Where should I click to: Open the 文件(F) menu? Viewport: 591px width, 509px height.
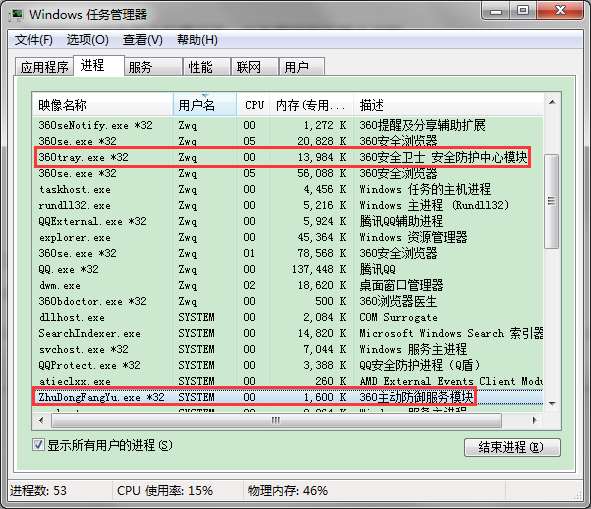(34, 40)
